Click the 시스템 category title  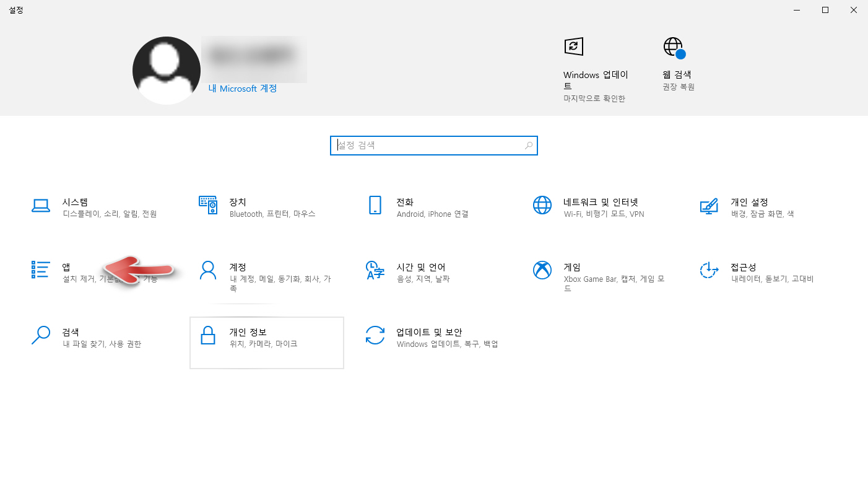[75, 202]
